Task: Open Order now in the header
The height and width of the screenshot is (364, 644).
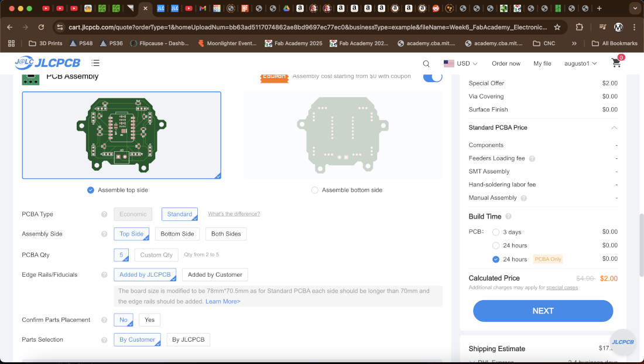Action: click(506, 63)
